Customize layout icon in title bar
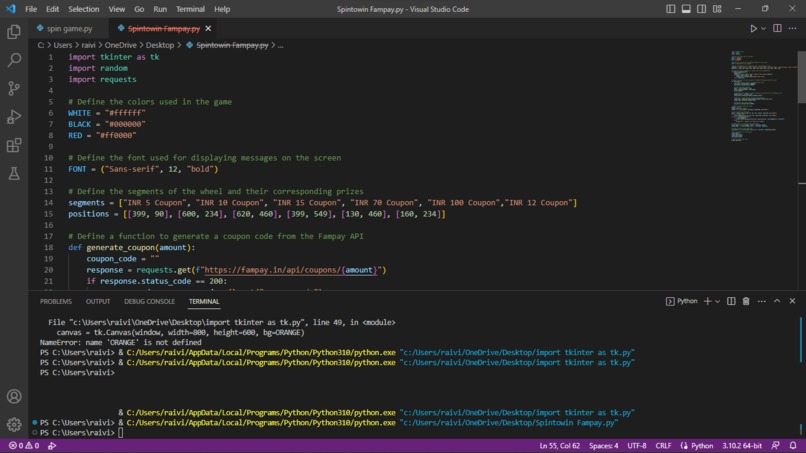806x453 pixels. click(717, 9)
